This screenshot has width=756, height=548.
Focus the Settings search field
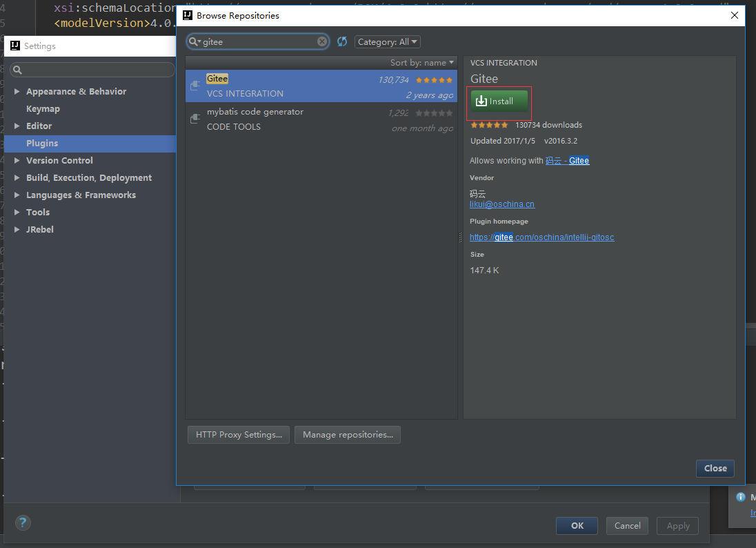pos(92,70)
